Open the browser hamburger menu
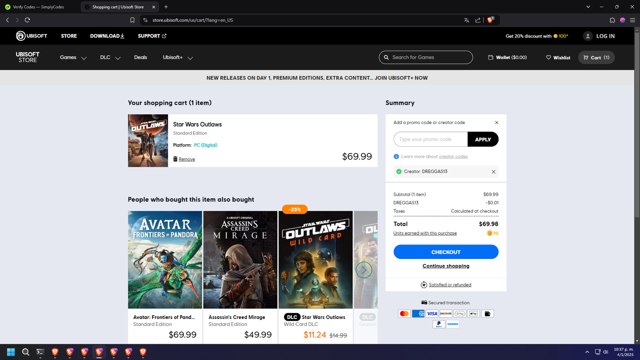Viewport: 640px width, 360px height. (x=632, y=20)
